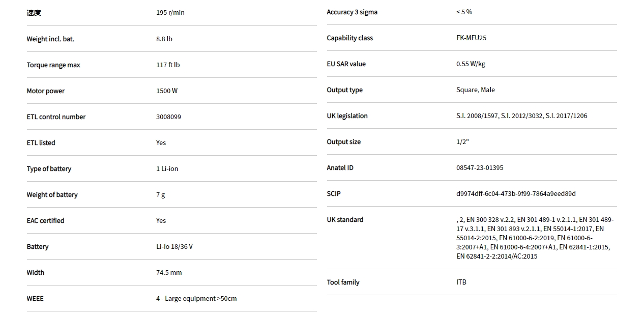The height and width of the screenshot is (312, 644).
Task: Select the WEEE Large equipment >50cm value
Action: (196, 299)
